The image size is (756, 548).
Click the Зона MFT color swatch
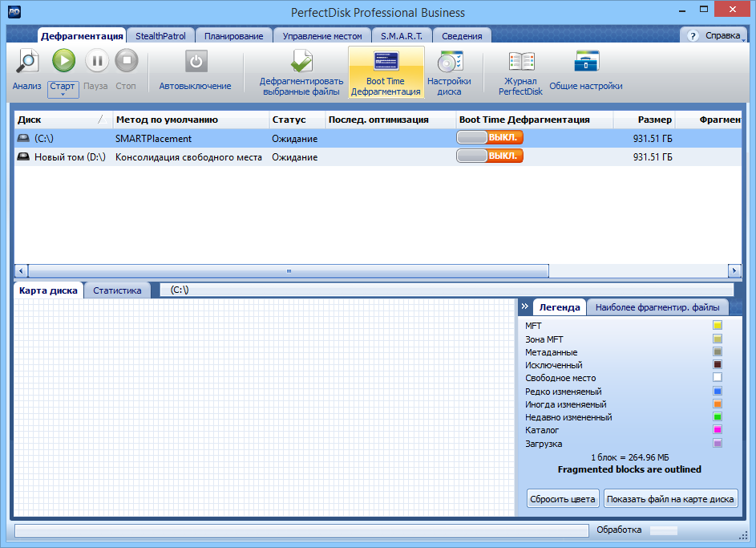(718, 339)
